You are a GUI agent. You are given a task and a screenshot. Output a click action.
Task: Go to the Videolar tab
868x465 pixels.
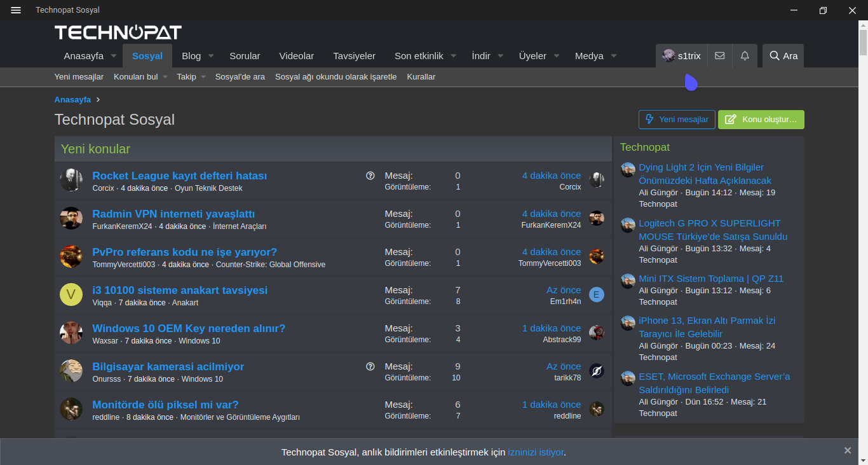[297, 56]
